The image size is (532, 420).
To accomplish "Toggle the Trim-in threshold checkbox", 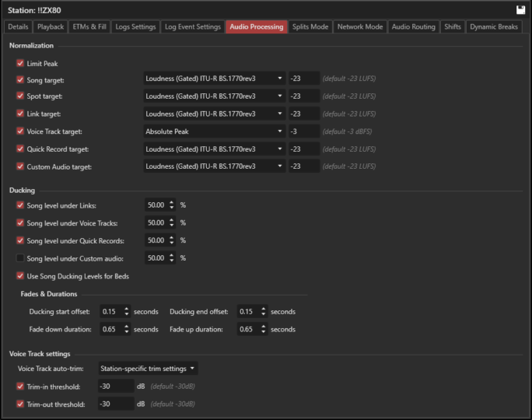I will pos(20,386).
